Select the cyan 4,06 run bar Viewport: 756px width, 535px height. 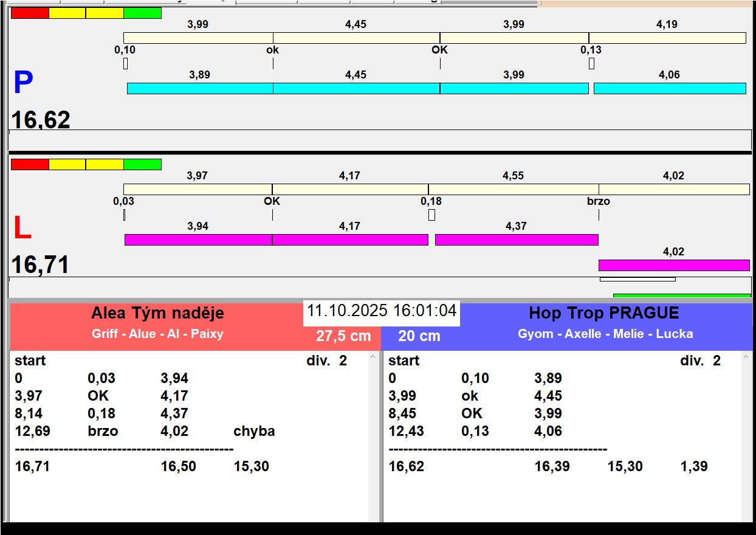(x=670, y=88)
